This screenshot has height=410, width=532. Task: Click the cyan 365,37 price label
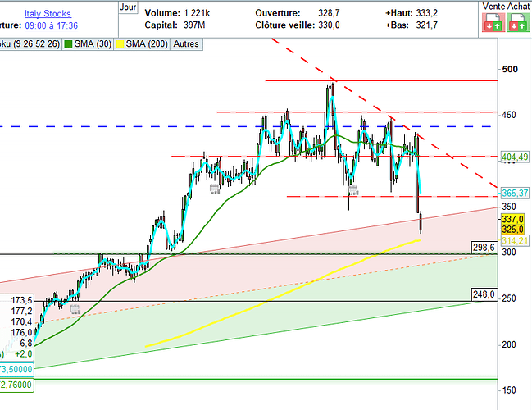(x=513, y=193)
